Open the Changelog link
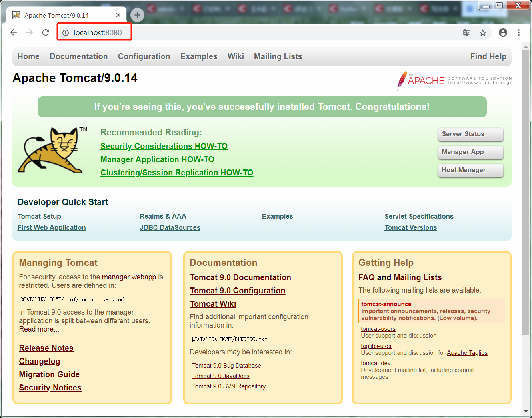532x418 pixels. pos(40,361)
